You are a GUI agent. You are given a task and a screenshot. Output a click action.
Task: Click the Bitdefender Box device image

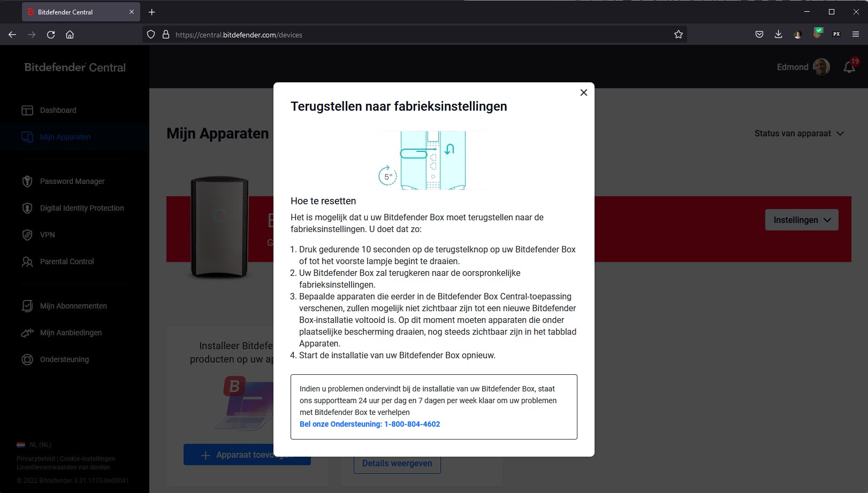[219, 227]
